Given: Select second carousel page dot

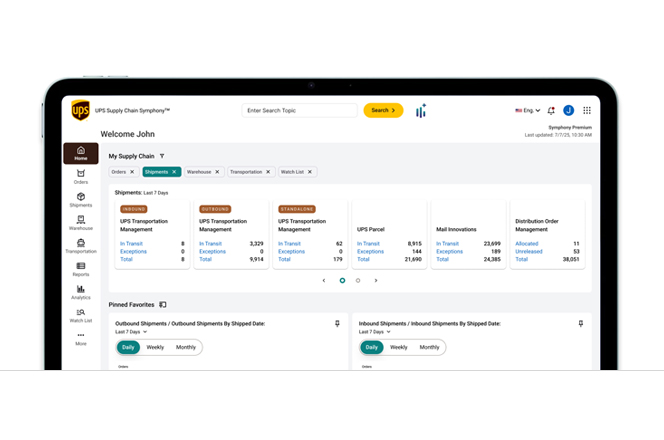Looking at the screenshot, I should 358,280.
